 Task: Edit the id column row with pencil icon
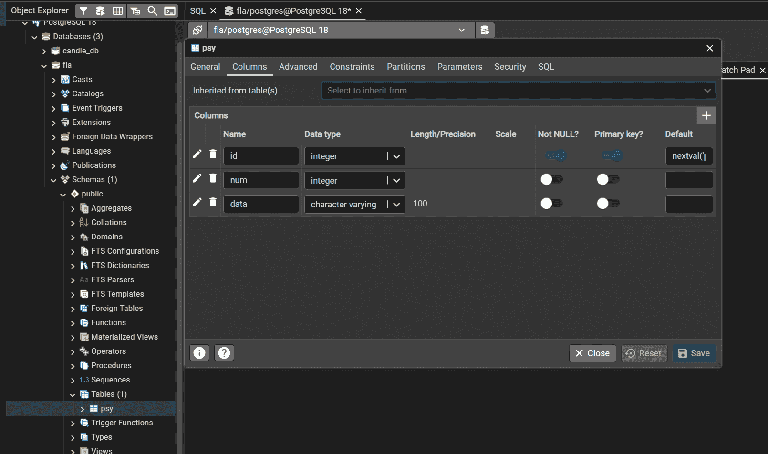[197, 154]
